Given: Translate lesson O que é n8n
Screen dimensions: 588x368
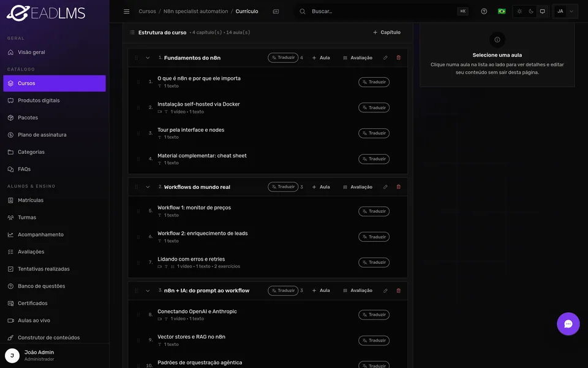Looking at the screenshot, I should pos(374,82).
